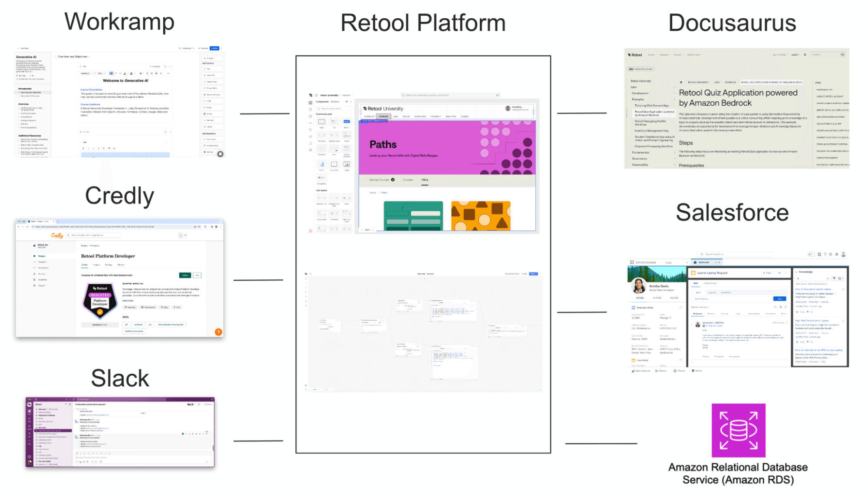Click the blue Share button in Salesforce

pos(779,299)
